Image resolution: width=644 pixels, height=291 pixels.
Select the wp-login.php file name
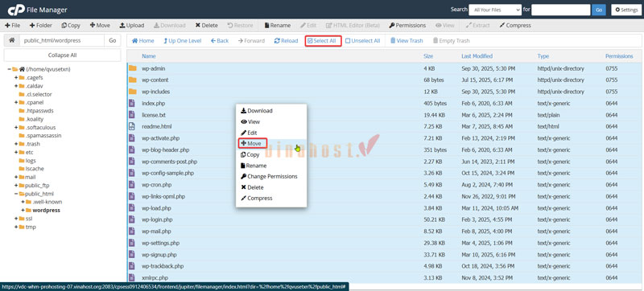tap(157, 219)
